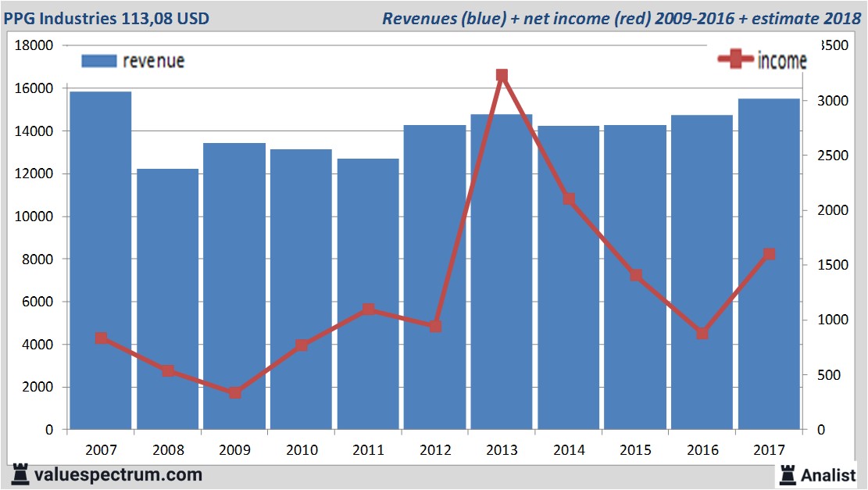Click the 2007 income data point
868x490 pixels.
point(101,338)
